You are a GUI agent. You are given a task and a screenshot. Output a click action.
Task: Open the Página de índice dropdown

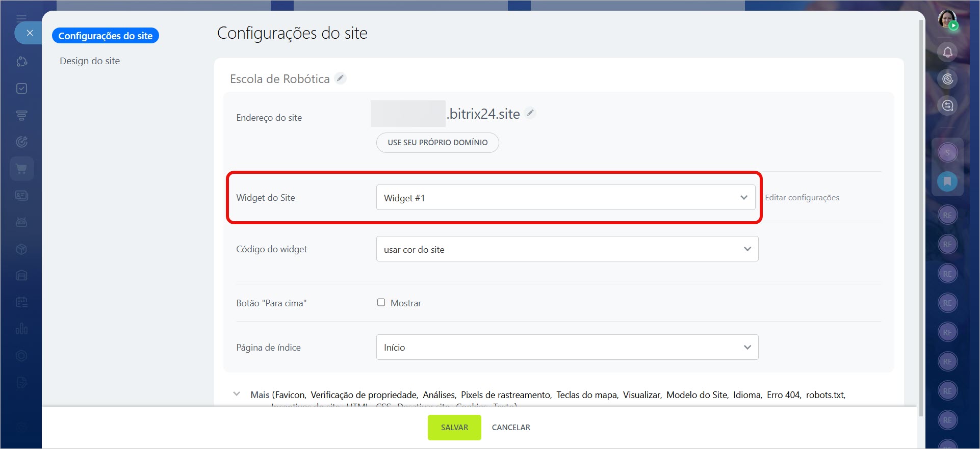click(x=567, y=347)
